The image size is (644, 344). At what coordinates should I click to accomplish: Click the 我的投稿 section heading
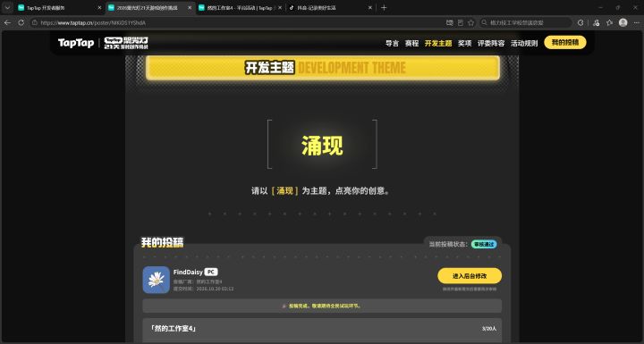click(x=162, y=242)
